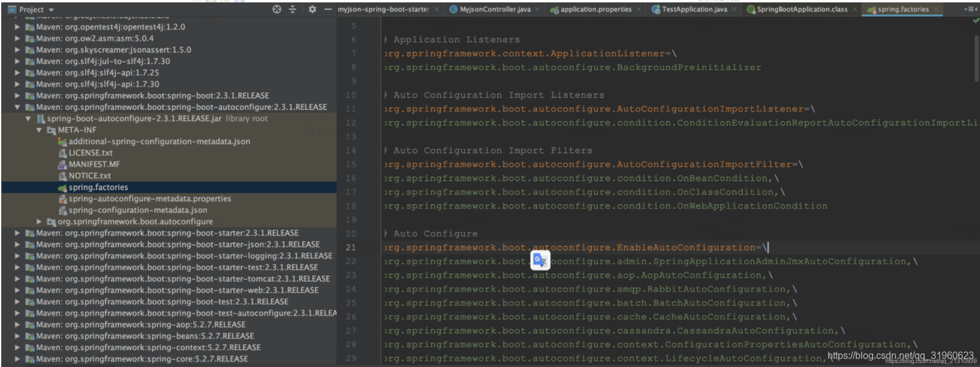Open Project panel settings gear
980x367 pixels.
312,9
